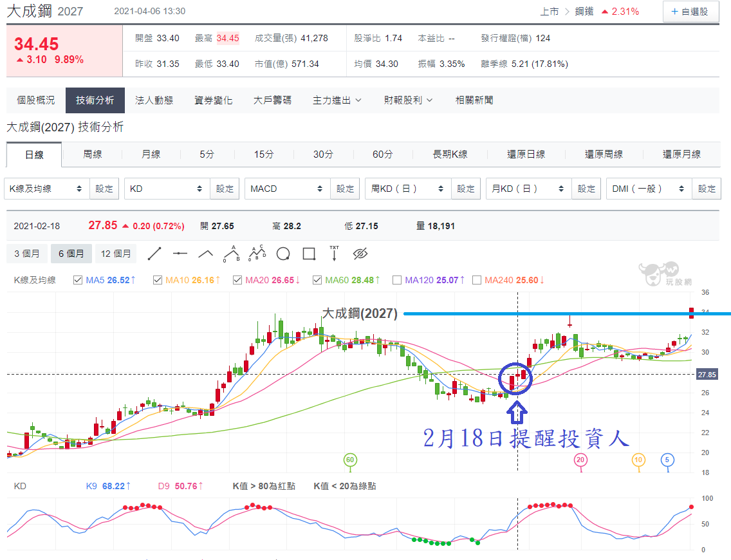Click the 27.85 price label on axis
Screen dimensions: 731x560
[707, 375]
